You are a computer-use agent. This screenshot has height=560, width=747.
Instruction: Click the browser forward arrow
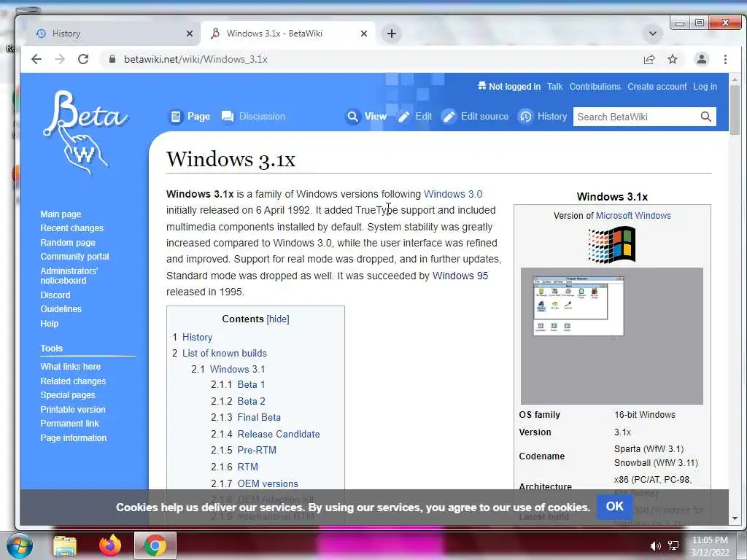[x=60, y=59]
